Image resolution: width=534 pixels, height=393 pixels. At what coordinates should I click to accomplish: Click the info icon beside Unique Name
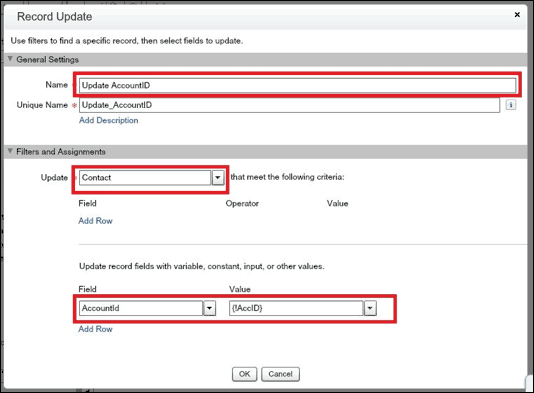[x=511, y=105]
